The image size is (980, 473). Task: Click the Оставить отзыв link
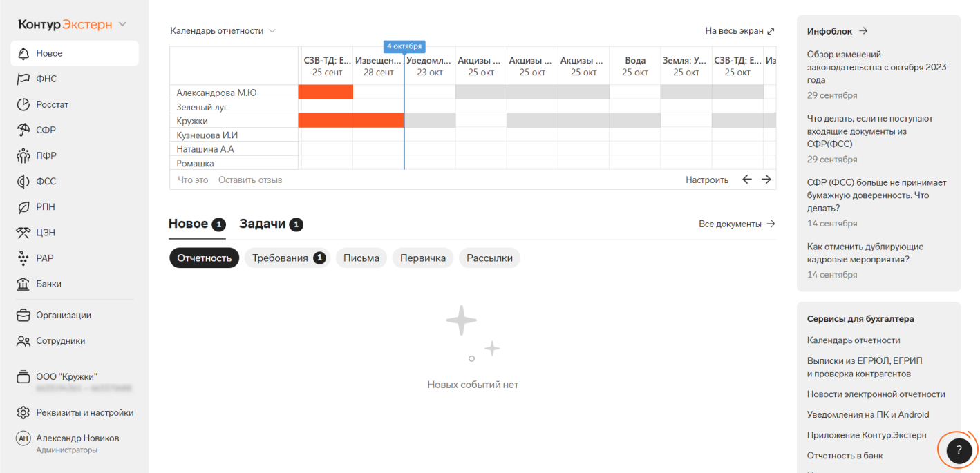tap(250, 180)
